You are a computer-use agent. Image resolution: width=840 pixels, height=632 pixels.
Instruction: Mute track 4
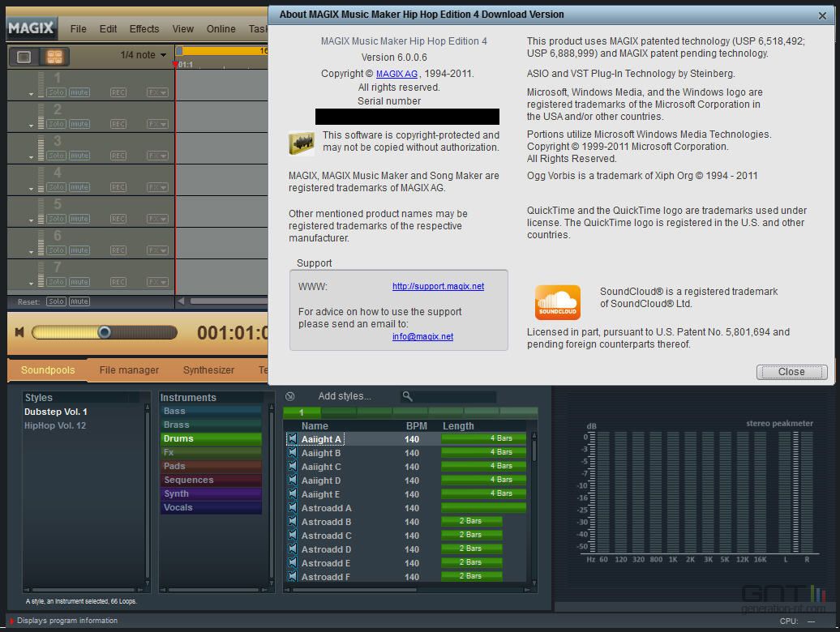(x=79, y=186)
